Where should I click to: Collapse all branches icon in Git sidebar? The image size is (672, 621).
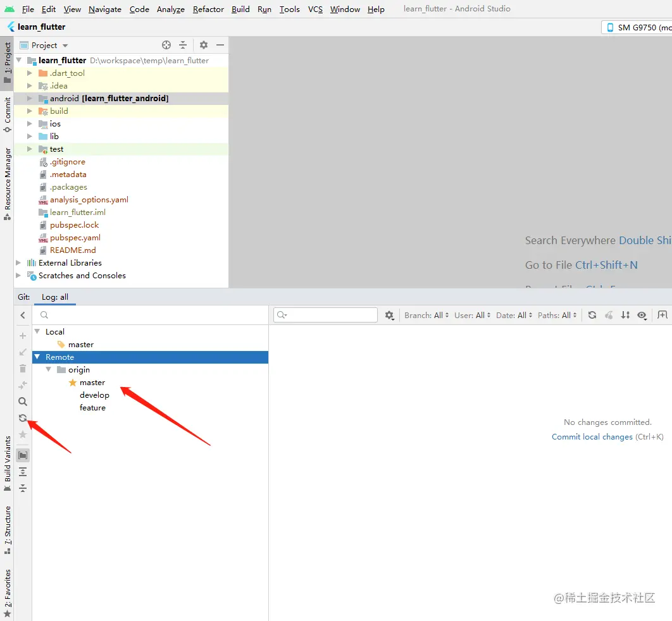point(23,488)
